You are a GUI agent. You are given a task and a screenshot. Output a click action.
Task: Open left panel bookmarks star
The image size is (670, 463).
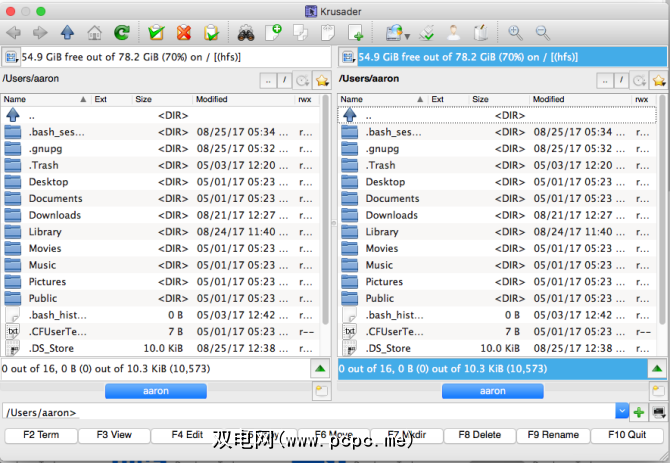pos(322,81)
